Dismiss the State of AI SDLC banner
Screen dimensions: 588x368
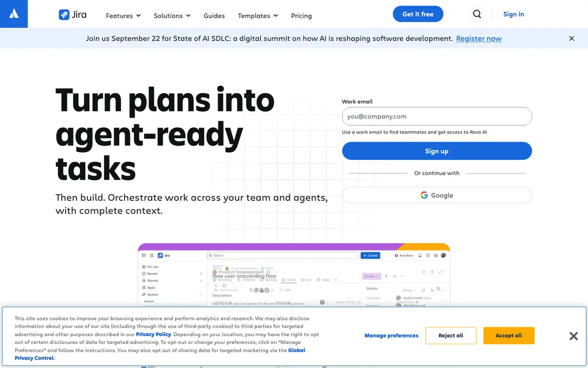[571, 38]
